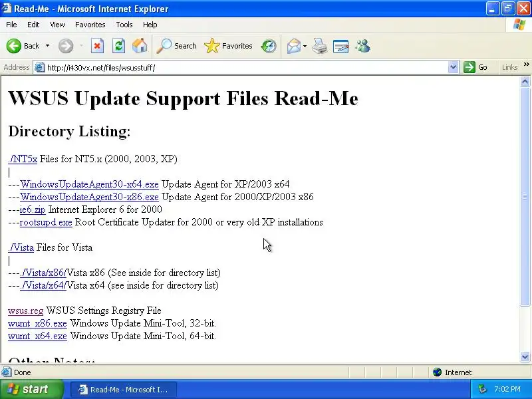Viewport: 532px width, 399px height.
Task: Open the History clock icon
Action: click(x=269, y=46)
